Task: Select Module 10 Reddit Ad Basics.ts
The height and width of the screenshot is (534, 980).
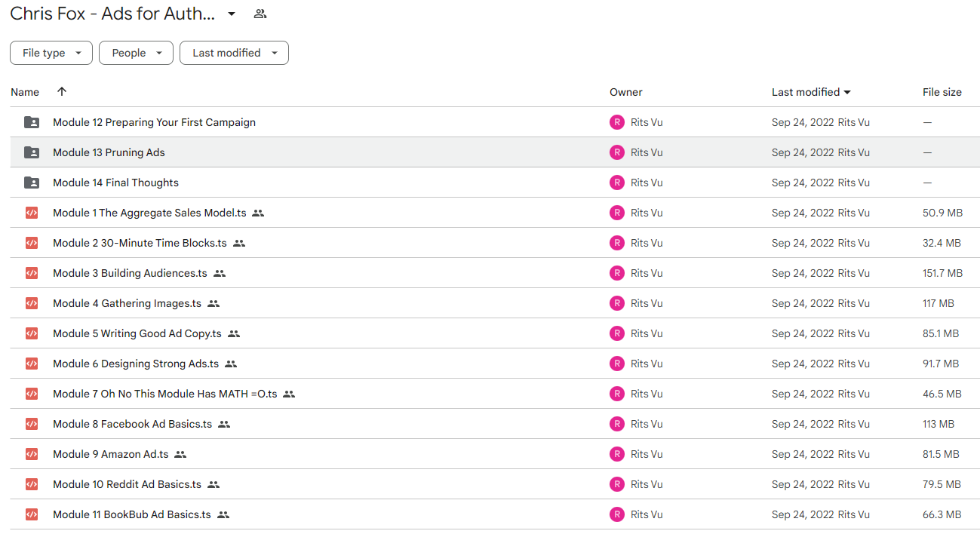Action: pyautogui.click(x=127, y=484)
